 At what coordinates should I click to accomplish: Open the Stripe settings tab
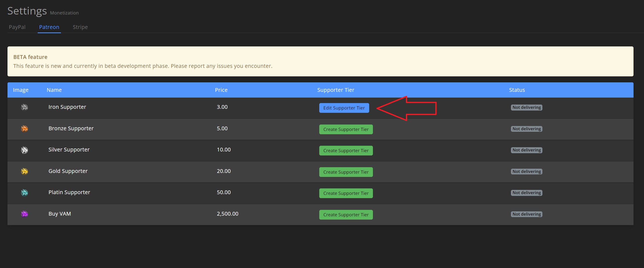click(80, 27)
